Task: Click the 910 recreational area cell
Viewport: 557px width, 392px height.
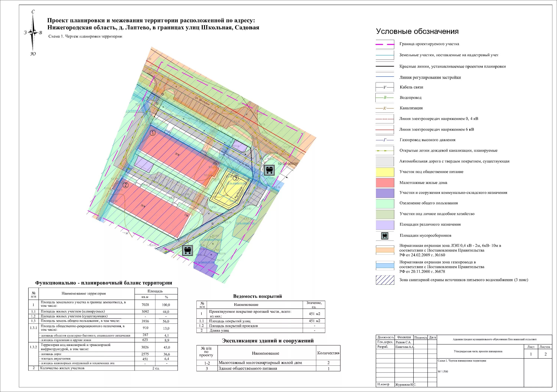Action: 145,328
